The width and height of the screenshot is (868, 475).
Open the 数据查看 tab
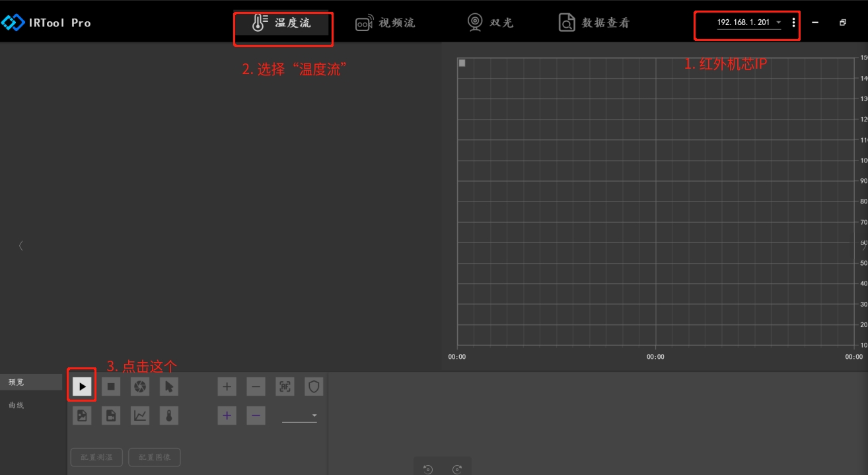tap(593, 23)
